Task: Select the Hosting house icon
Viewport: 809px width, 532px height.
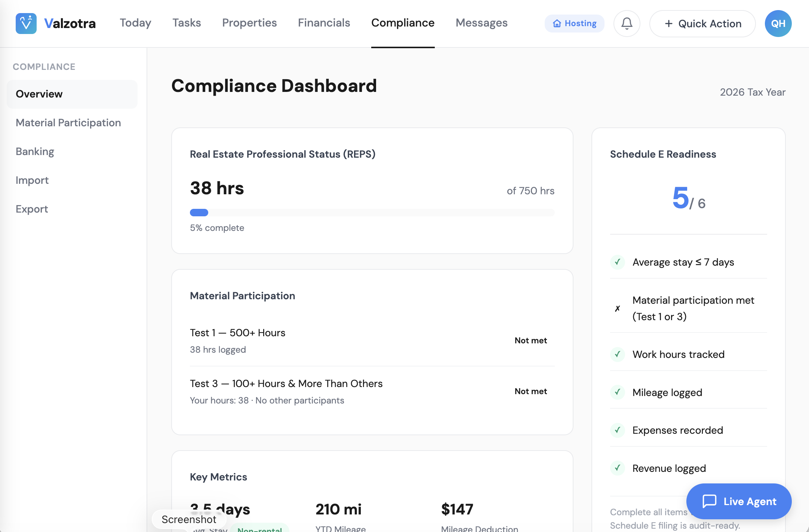Action: point(557,23)
